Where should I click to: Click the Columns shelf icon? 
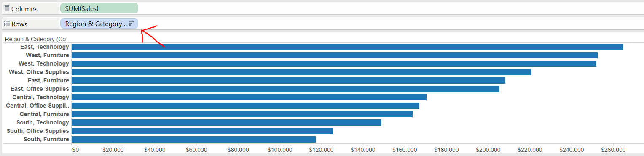7,8
